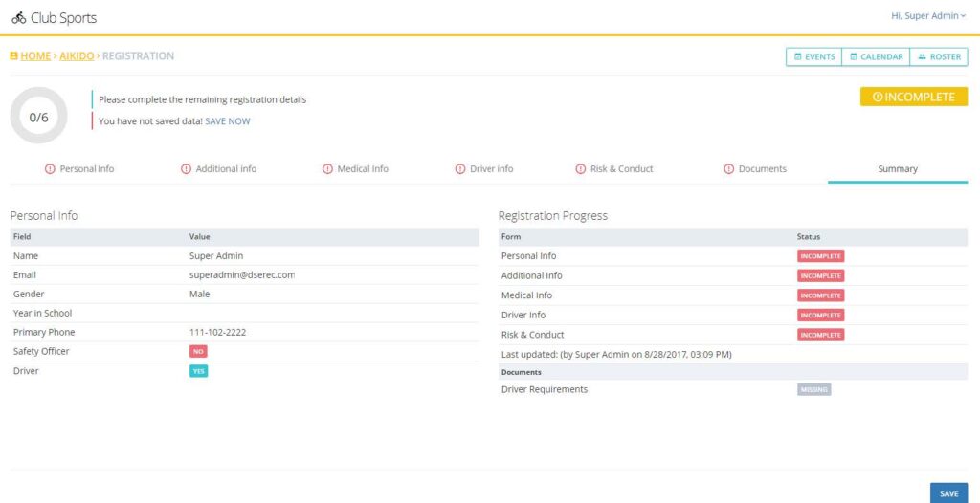Open the ROSTER button
Screen dimensions: 980x503
[939, 56]
